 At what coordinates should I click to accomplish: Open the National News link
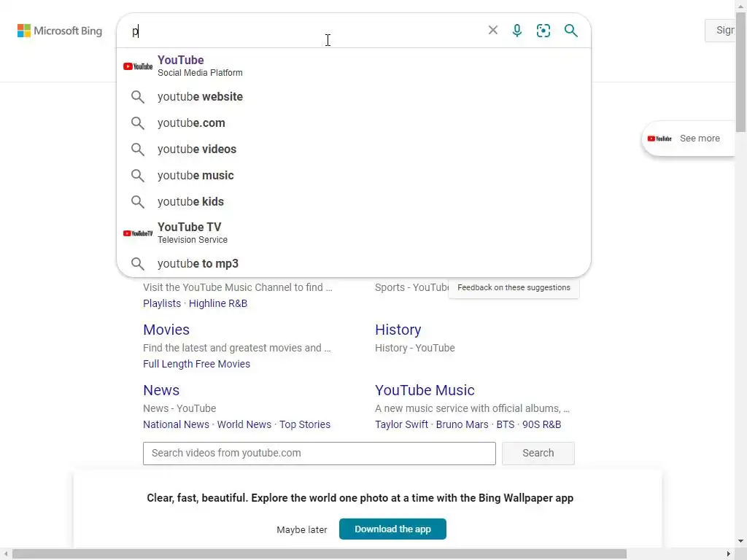click(176, 424)
